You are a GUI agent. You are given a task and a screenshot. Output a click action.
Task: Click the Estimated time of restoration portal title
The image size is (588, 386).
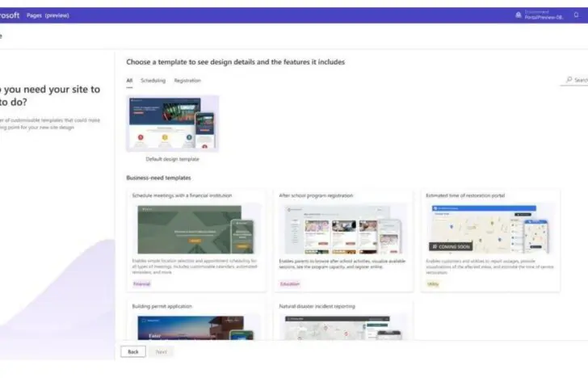[x=465, y=195]
